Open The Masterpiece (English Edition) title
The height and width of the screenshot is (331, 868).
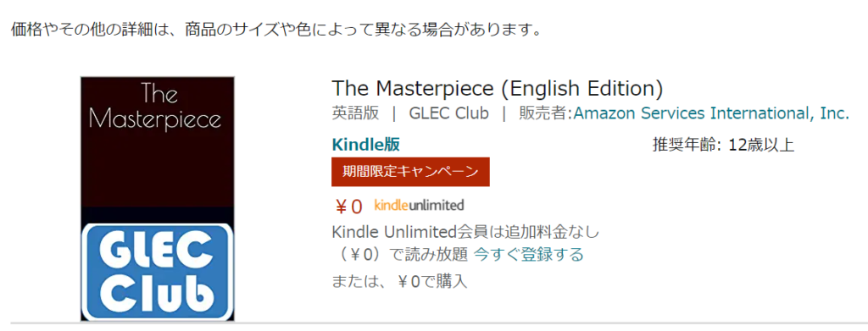click(497, 88)
